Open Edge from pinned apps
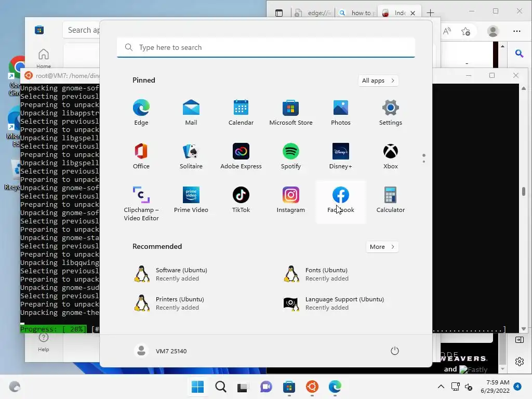 [x=141, y=113]
